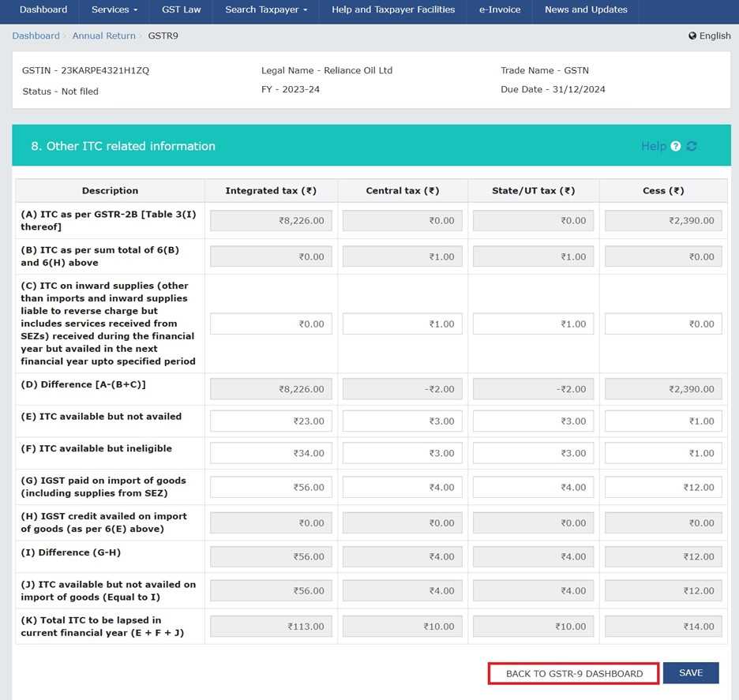Image resolution: width=739 pixels, height=700 pixels.
Task: Click the State/UT tax column header
Action: click(533, 191)
